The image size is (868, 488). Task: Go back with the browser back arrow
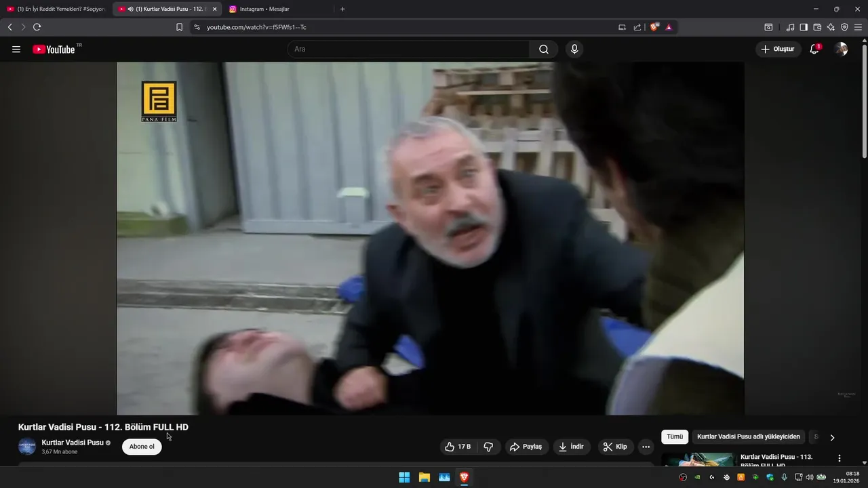coord(9,27)
